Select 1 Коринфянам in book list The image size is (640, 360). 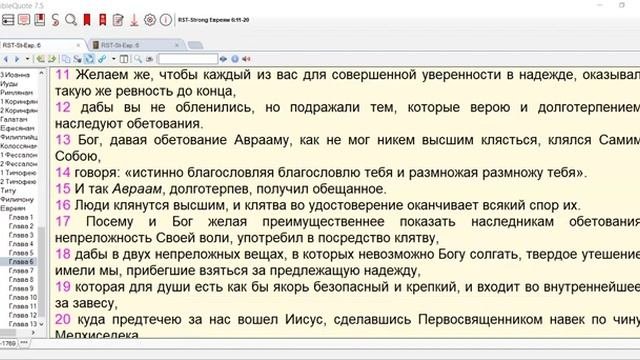[19, 102]
